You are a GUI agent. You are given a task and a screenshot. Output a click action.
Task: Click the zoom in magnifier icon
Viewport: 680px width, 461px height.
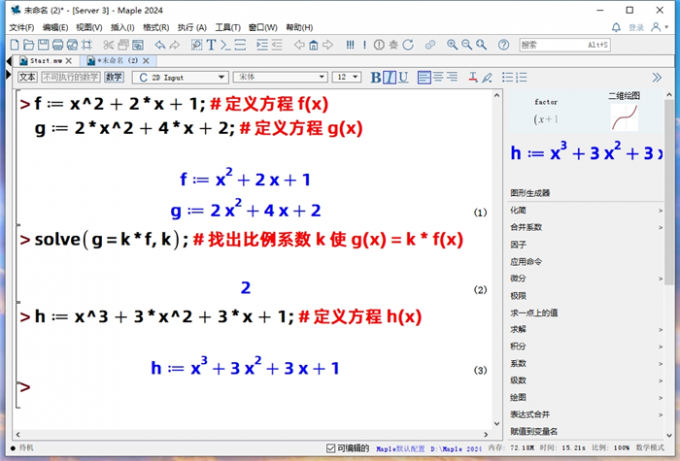pos(452,45)
